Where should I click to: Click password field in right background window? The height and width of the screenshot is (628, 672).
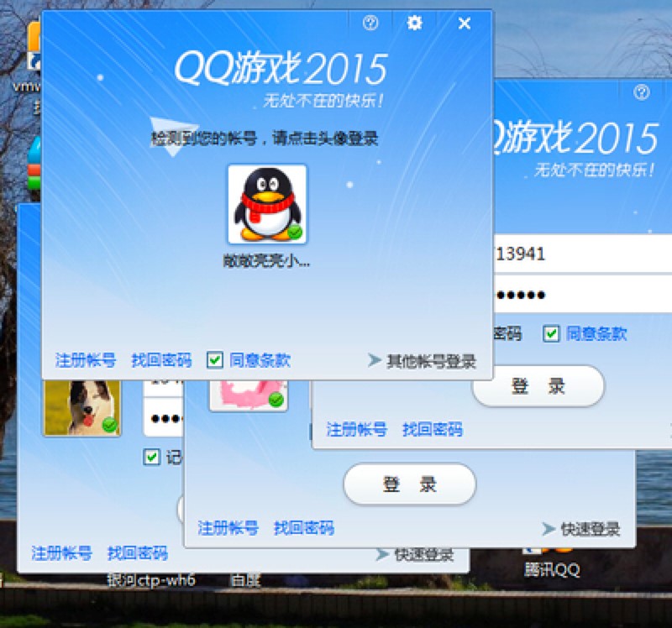click(x=583, y=295)
